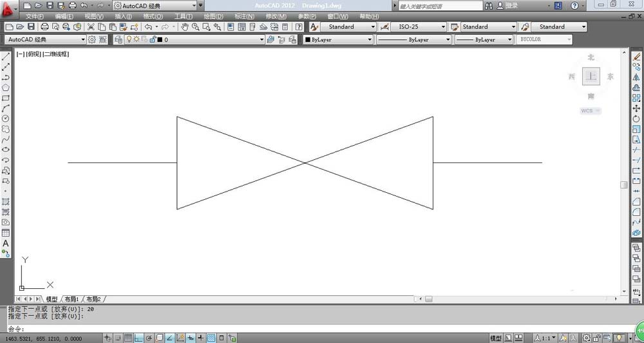
Task: Click the Plot printer icon in standard toolbar
Action: [x=44, y=27]
